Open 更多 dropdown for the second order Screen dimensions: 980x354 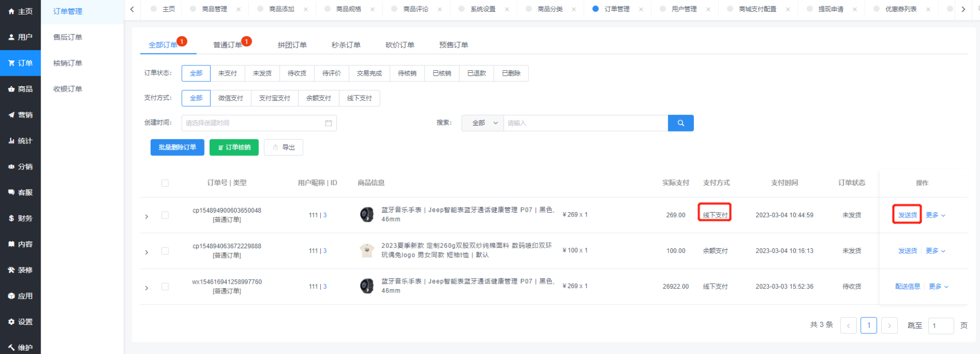click(935, 251)
